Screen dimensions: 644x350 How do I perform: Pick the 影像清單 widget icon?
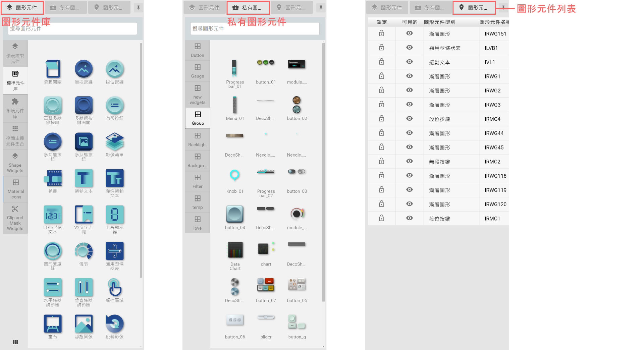click(114, 142)
